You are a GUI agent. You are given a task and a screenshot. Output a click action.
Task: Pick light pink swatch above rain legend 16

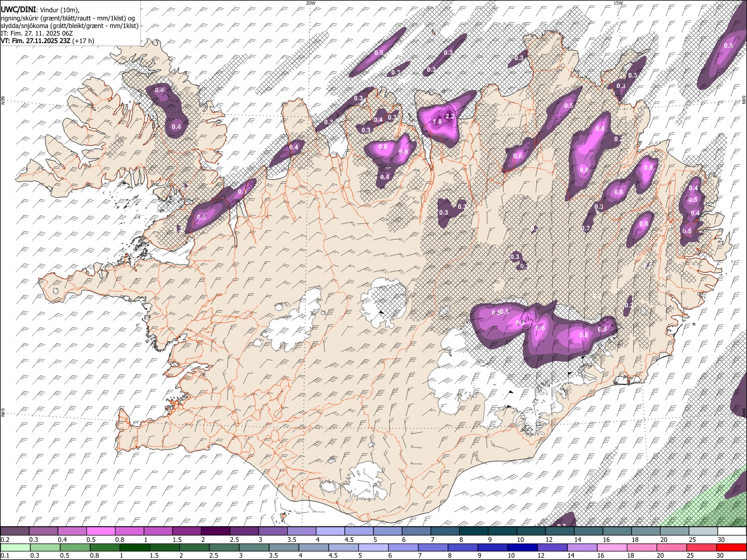[612, 547]
